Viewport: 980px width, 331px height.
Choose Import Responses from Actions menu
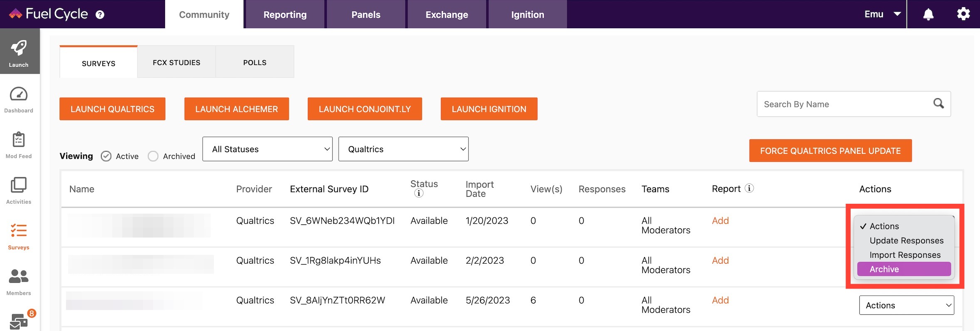click(904, 255)
